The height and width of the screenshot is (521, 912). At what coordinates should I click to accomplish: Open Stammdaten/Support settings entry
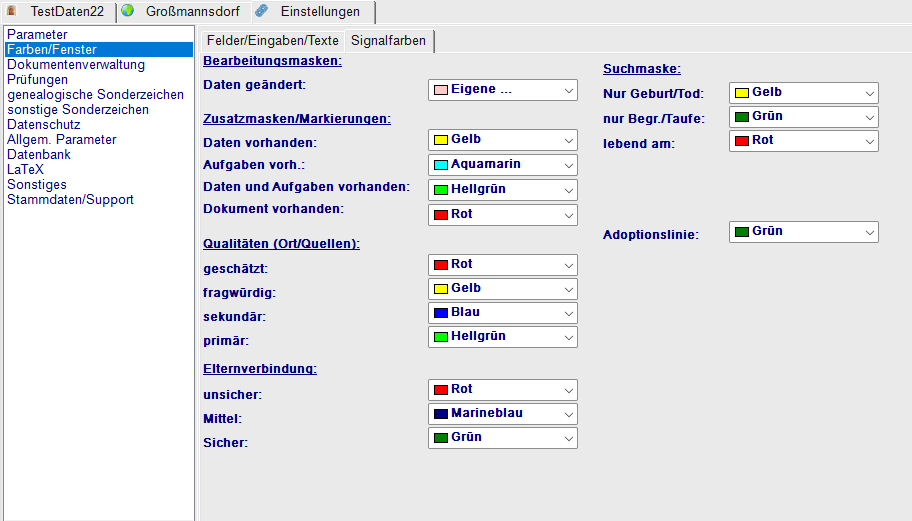point(70,200)
